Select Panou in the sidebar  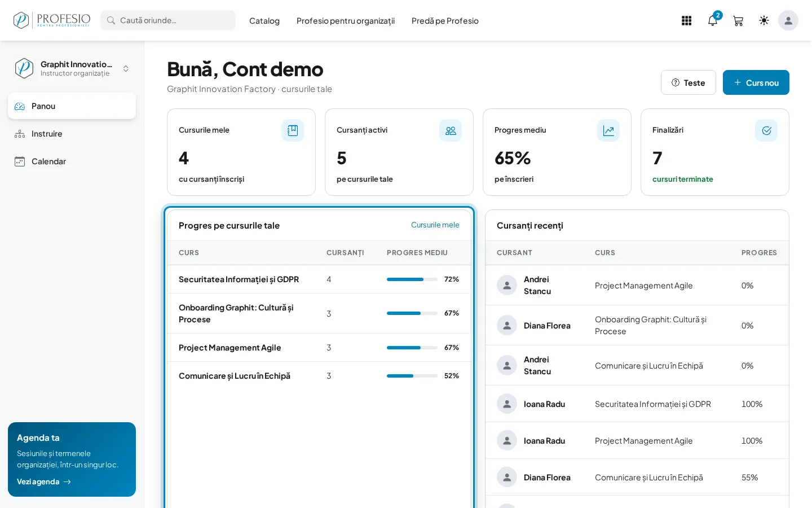point(72,106)
